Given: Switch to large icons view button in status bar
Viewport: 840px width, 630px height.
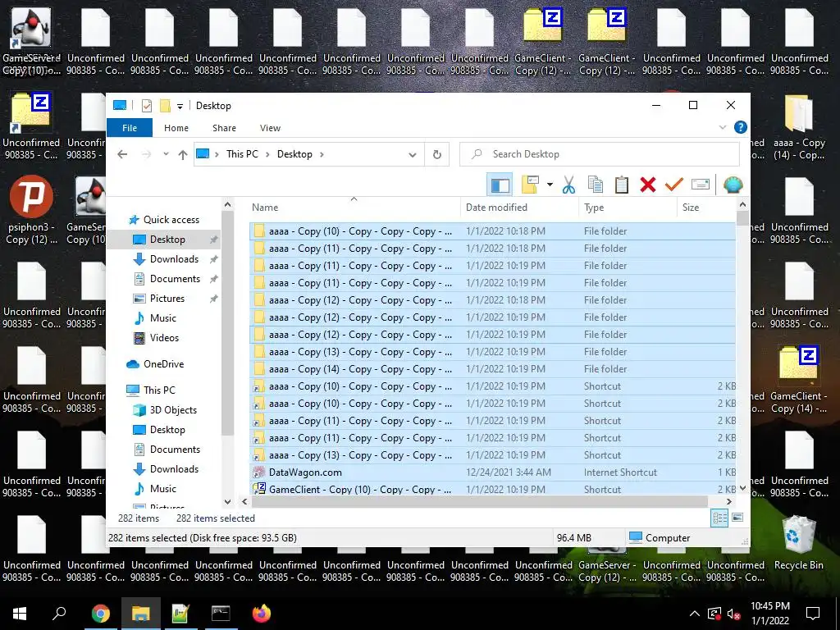Looking at the screenshot, I should pyautogui.click(x=737, y=518).
